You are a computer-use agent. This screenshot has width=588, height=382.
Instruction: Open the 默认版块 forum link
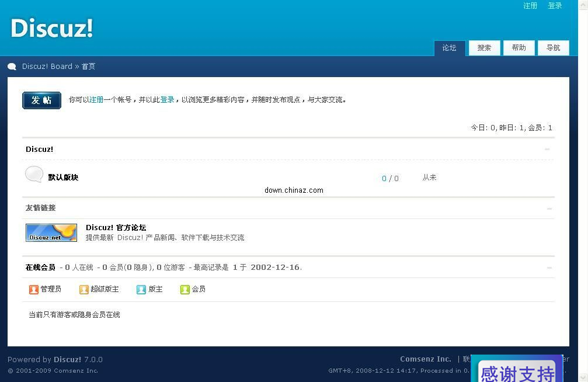(63, 178)
